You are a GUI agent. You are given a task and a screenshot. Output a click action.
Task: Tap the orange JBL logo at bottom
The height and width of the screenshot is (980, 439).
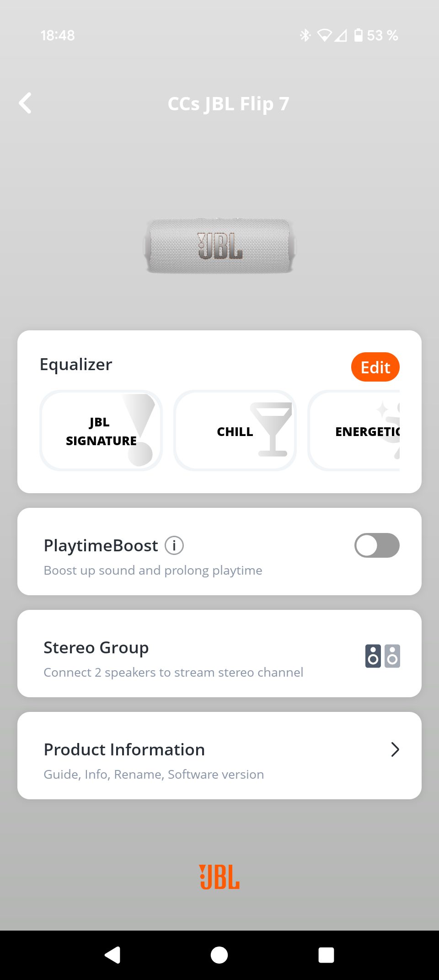[x=219, y=877]
